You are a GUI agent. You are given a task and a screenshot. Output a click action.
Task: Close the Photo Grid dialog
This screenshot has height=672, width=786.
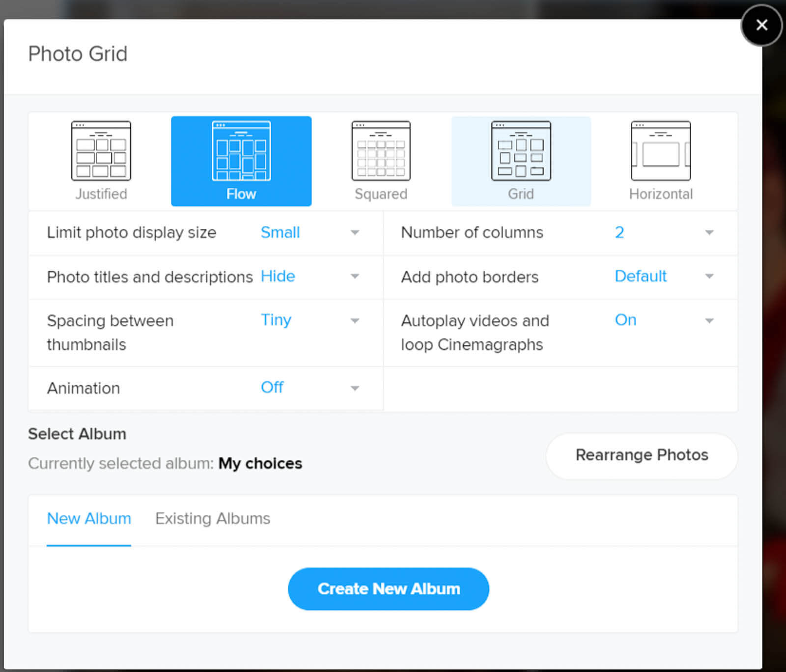pyautogui.click(x=761, y=25)
